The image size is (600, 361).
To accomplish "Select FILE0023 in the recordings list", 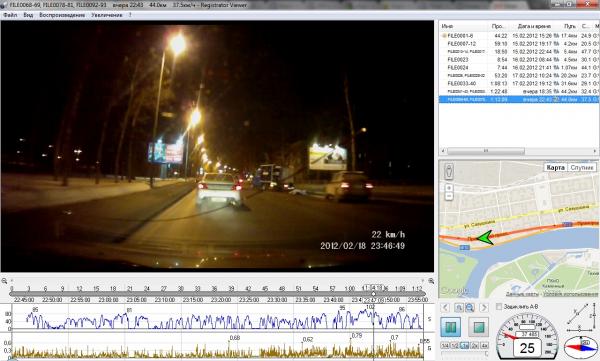I will tap(519, 59).
